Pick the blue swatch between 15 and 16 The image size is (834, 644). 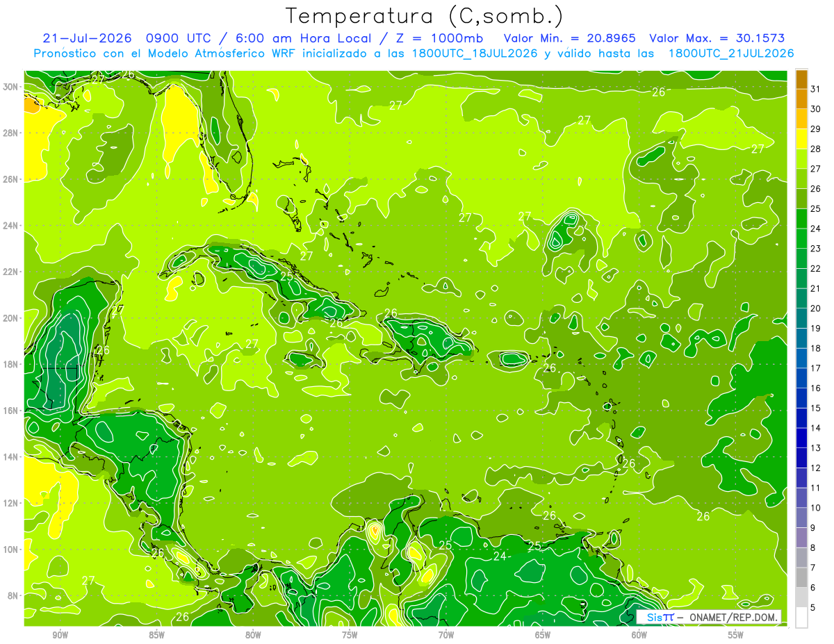pos(801,398)
